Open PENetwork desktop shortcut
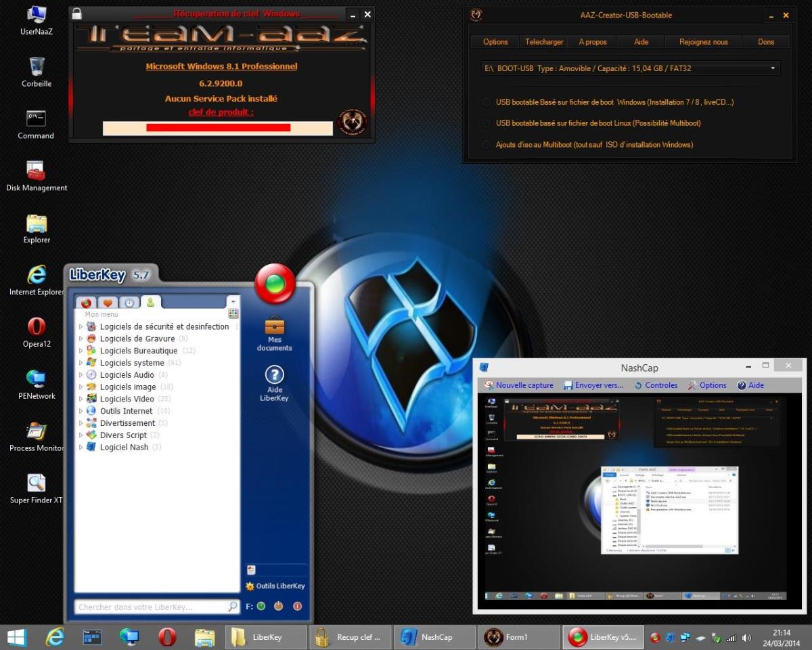Viewport: 812px width, 650px height. (37, 385)
